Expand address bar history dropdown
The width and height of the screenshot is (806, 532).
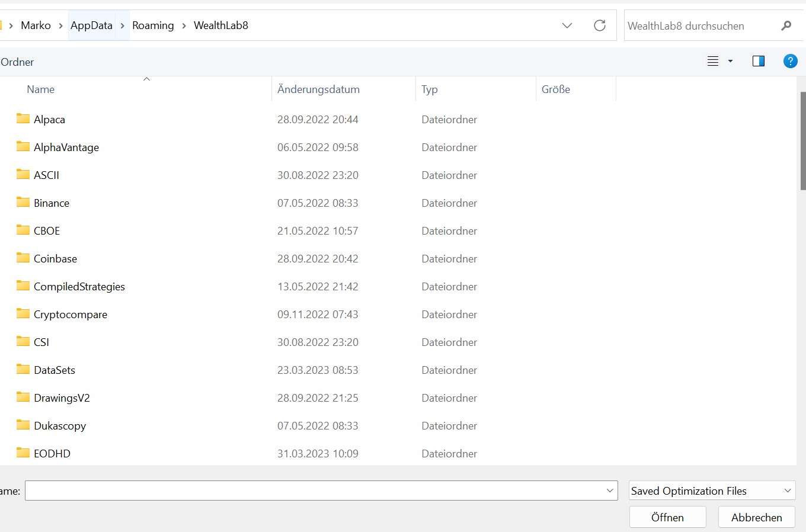coord(567,25)
